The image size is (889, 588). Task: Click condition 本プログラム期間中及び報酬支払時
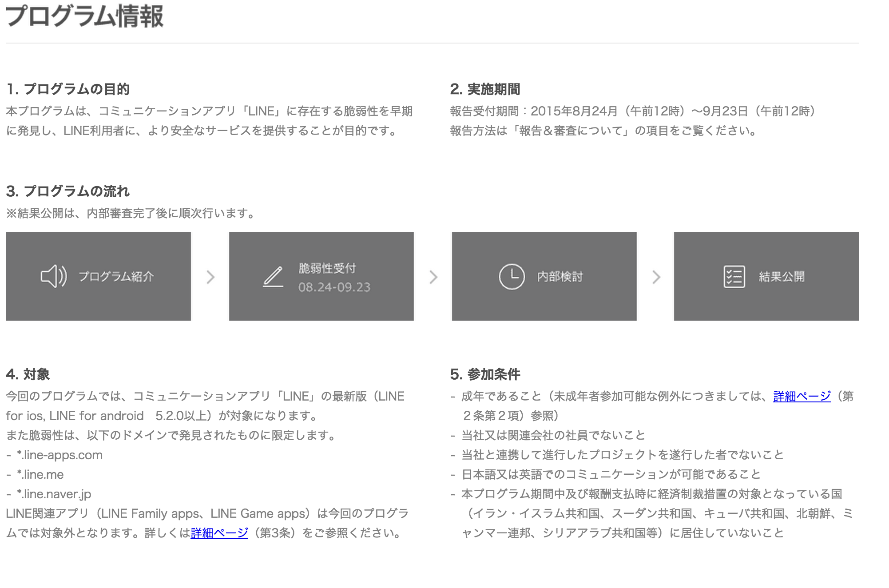(652, 494)
